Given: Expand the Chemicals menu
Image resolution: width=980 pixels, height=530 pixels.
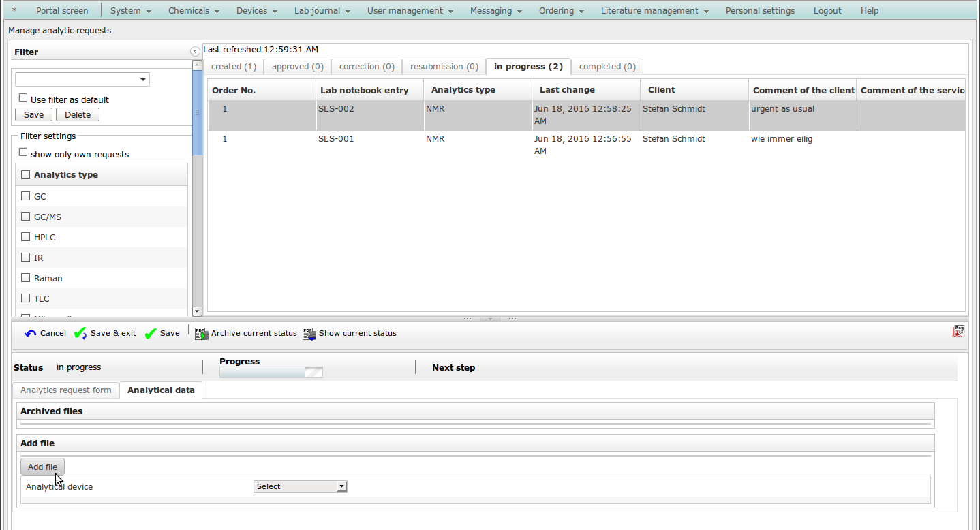Looking at the screenshot, I should (194, 11).
